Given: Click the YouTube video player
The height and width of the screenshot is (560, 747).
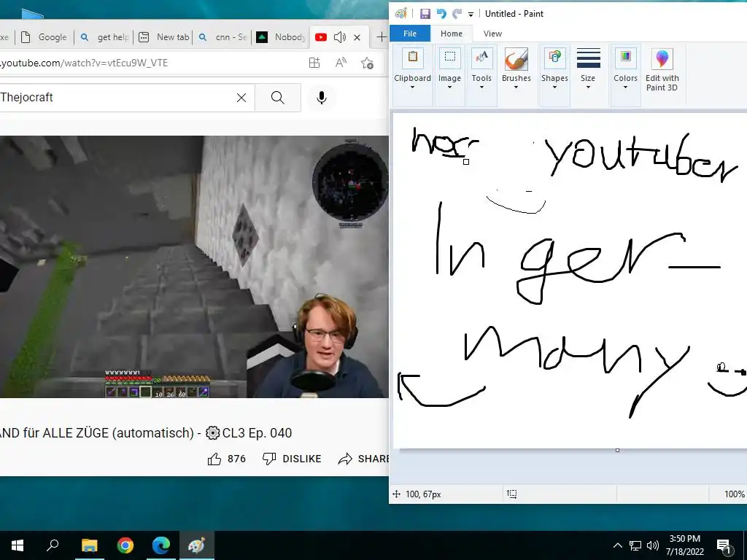Looking at the screenshot, I should tap(194, 267).
